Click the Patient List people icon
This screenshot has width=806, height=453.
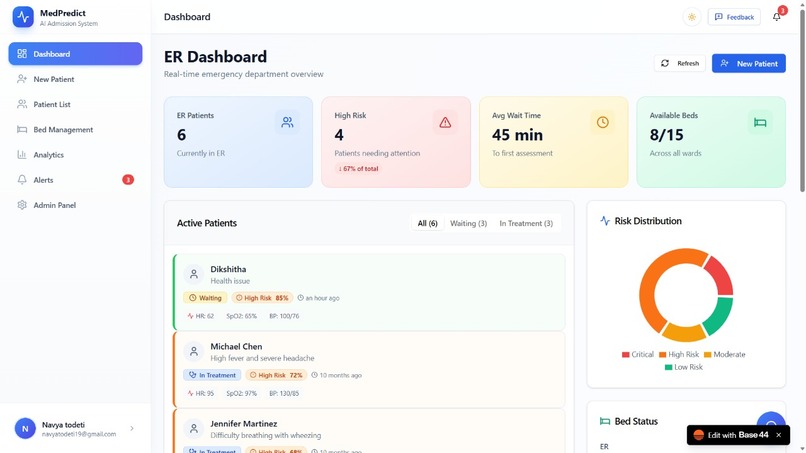tap(22, 104)
